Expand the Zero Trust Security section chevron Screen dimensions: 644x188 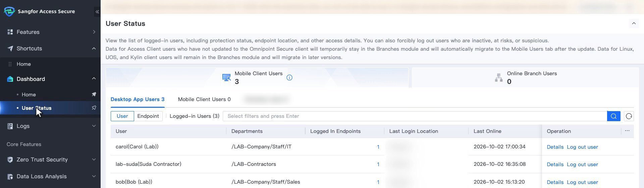[94, 159]
